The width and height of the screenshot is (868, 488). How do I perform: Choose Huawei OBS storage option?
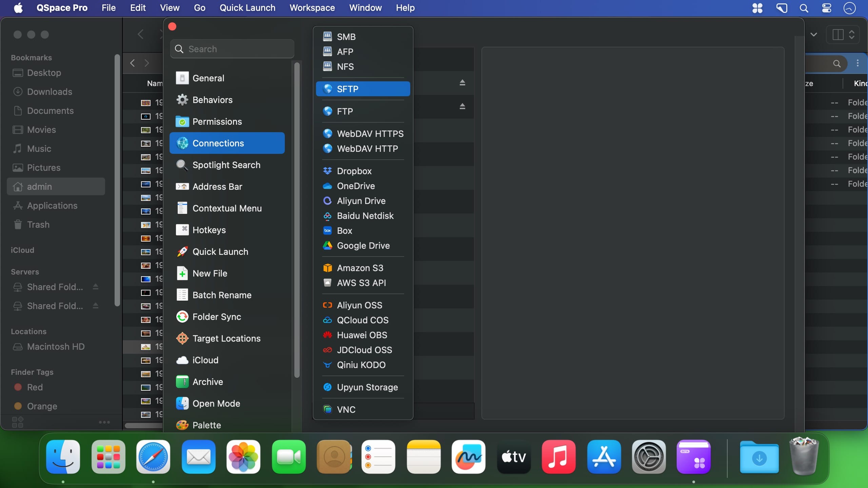(362, 335)
